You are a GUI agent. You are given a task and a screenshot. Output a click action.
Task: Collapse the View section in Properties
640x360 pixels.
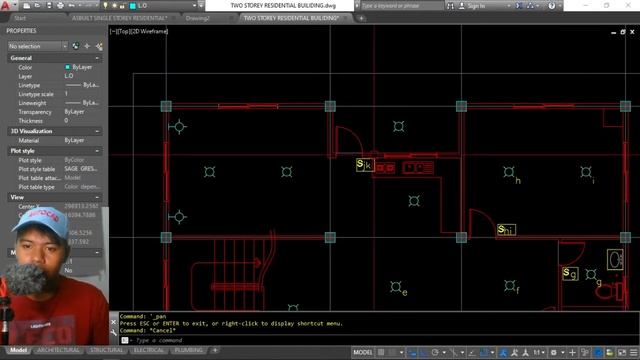(x=97, y=197)
